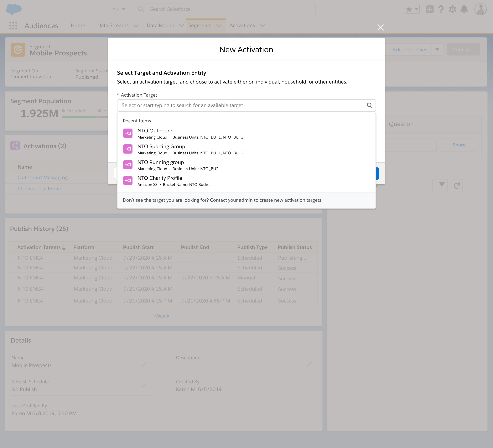
Task: Expand the Favorites list dropdown arrow
Action: [417, 9]
